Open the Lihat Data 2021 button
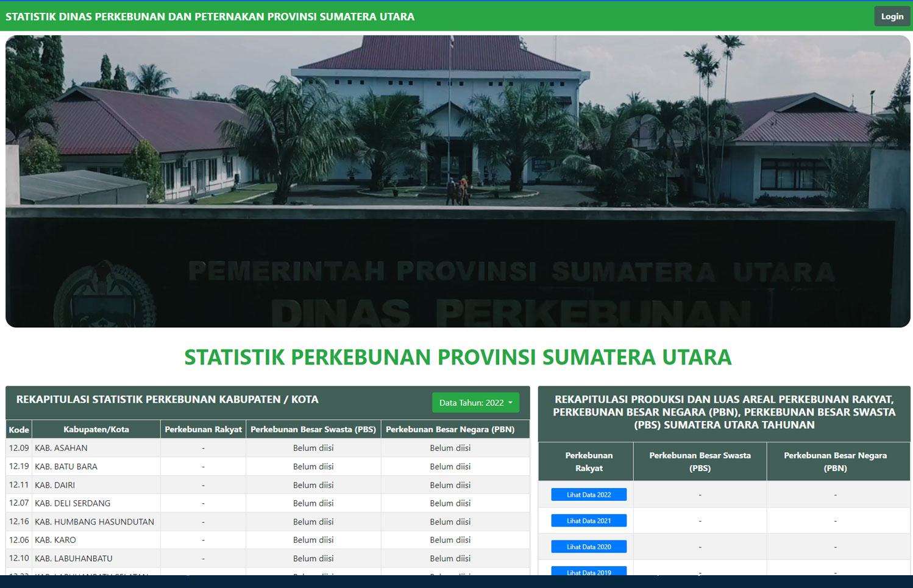The width and height of the screenshot is (913, 588). pyautogui.click(x=588, y=521)
